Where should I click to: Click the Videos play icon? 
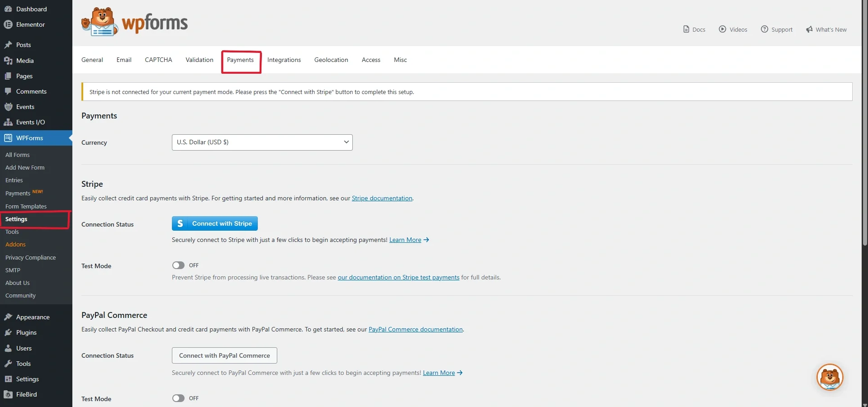(x=722, y=29)
